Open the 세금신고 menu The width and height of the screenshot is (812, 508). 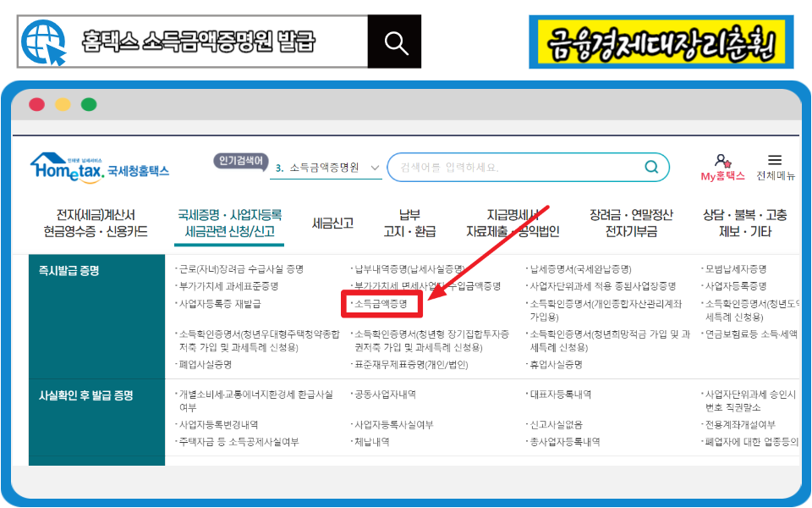click(333, 224)
